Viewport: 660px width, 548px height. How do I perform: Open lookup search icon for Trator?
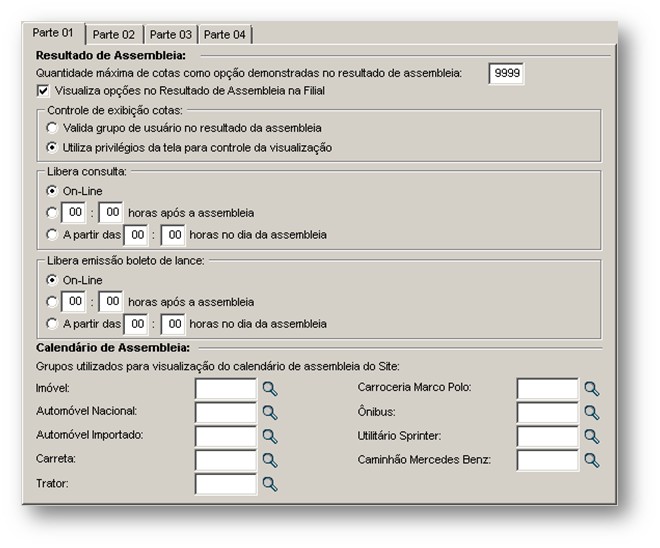pyautogui.click(x=270, y=484)
